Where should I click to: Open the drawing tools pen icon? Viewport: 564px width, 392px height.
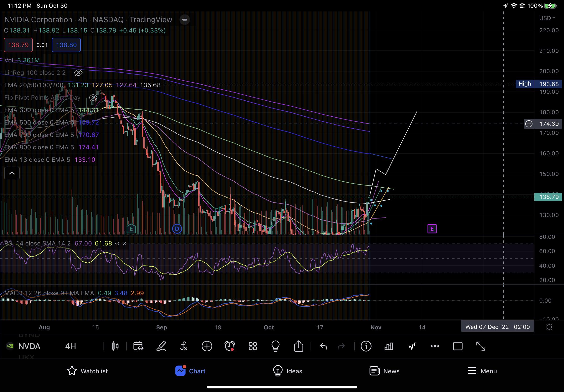(x=161, y=346)
